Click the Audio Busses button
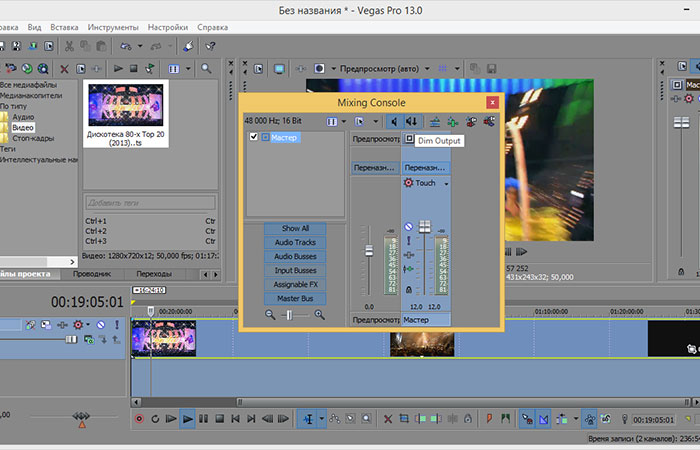The width and height of the screenshot is (700, 450). (x=295, y=257)
